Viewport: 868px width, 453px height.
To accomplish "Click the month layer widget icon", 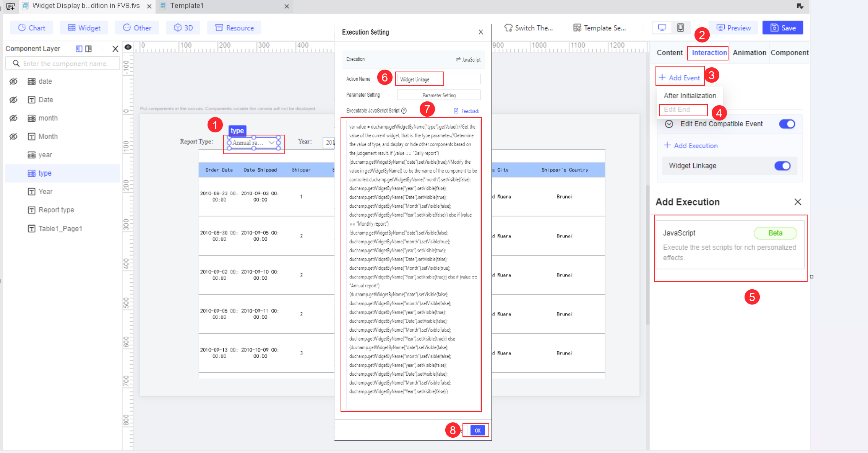I will coord(32,118).
